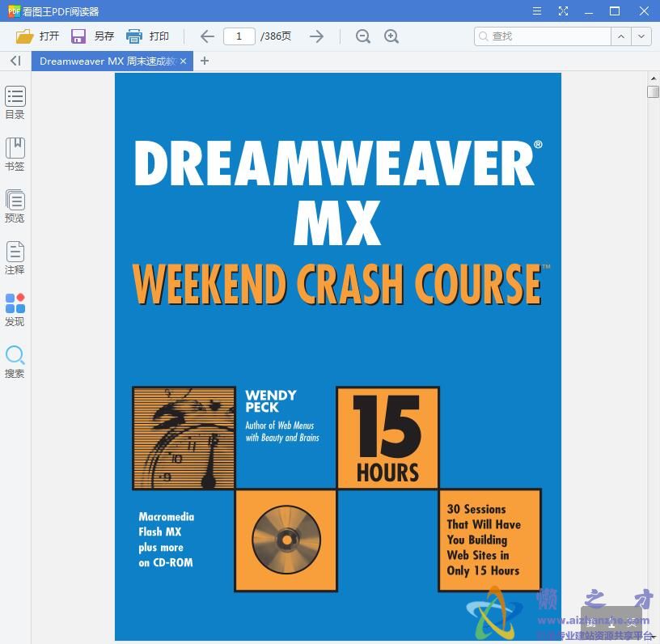This screenshot has height=644, width=660.
Task: Collapse the left sidebar panel
Action: [15, 61]
